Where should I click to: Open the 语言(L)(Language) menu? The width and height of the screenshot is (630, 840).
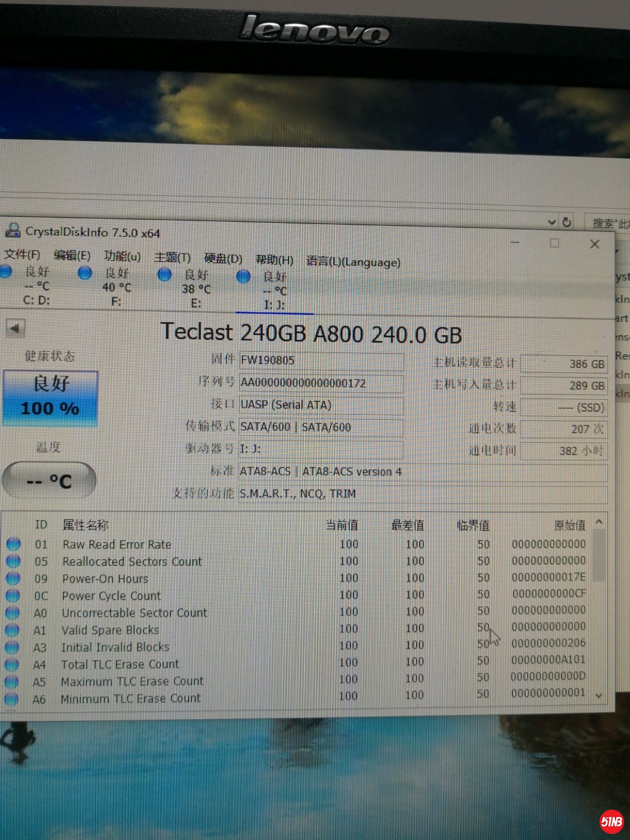[353, 262]
